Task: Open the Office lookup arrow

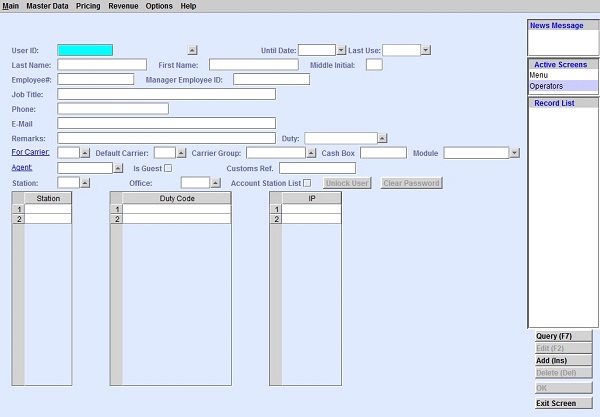Action: (x=216, y=183)
